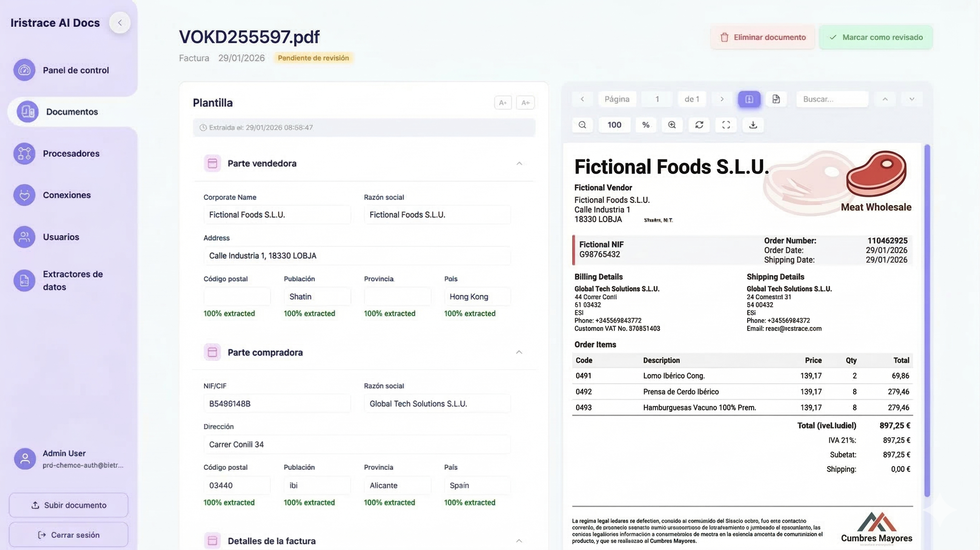
Task: Switch to the text page view icon
Action: tap(776, 99)
